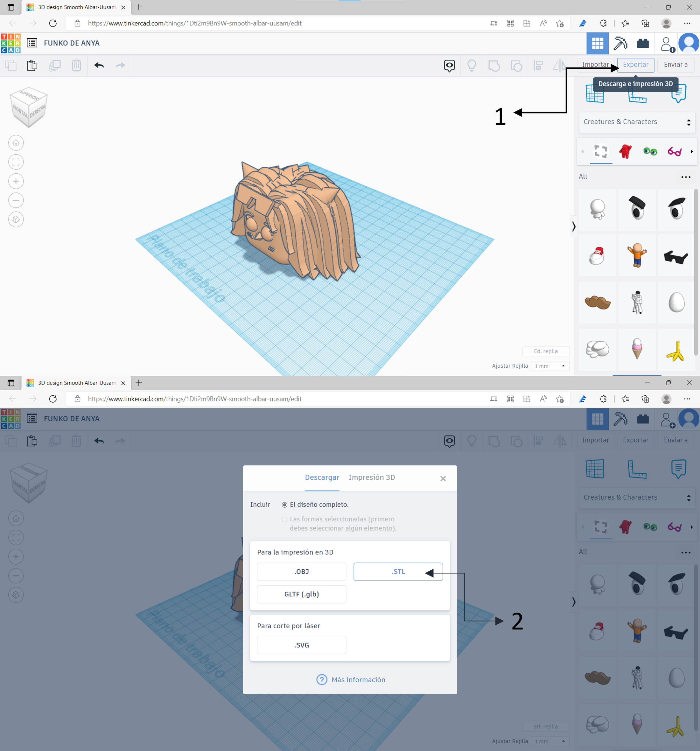700x751 pixels.
Task: Select the mustache shape in top shapes panel
Action: point(597,302)
